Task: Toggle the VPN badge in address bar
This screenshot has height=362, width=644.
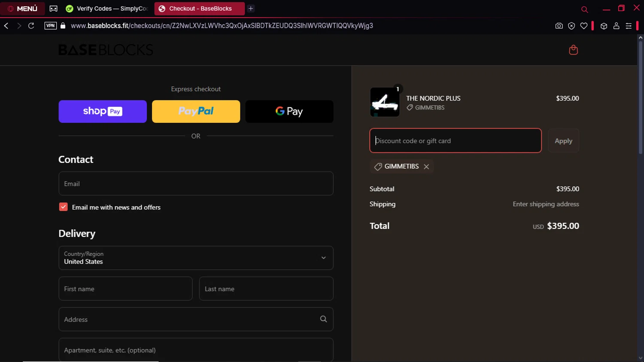Action: [x=51, y=26]
